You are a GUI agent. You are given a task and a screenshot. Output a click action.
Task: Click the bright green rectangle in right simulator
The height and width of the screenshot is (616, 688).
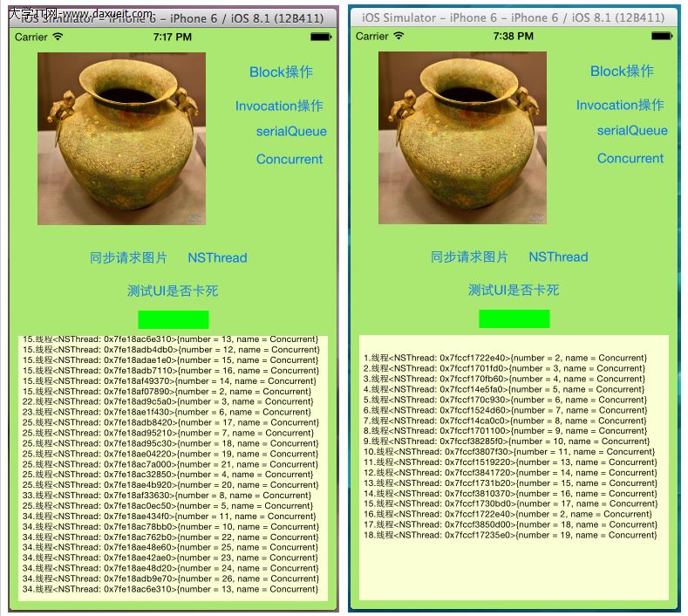click(x=514, y=318)
